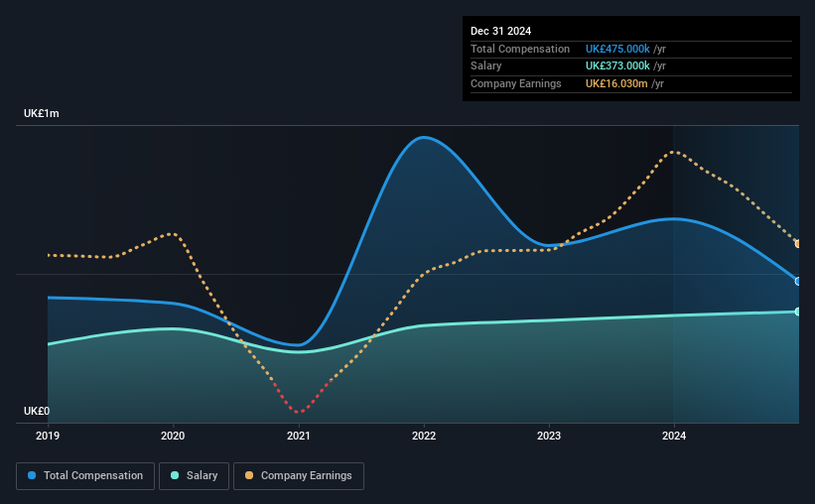Select the 2020 x-axis label

(x=173, y=436)
